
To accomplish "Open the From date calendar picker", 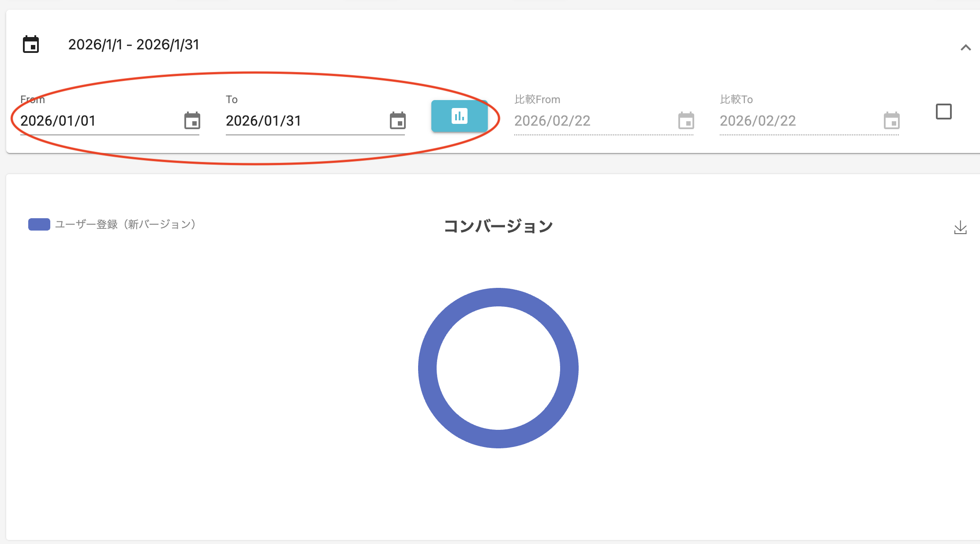I will pos(192,120).
